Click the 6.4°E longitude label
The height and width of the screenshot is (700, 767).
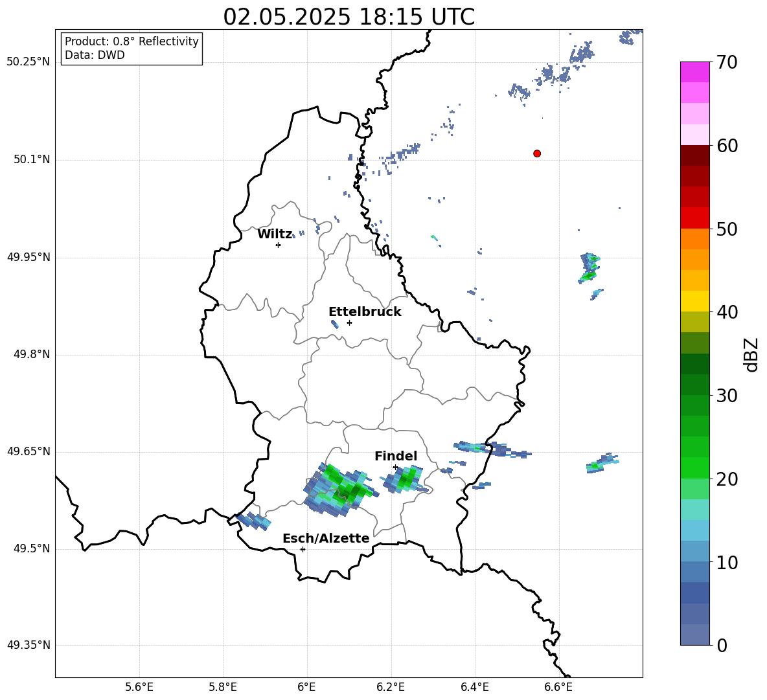coord(474,687)
